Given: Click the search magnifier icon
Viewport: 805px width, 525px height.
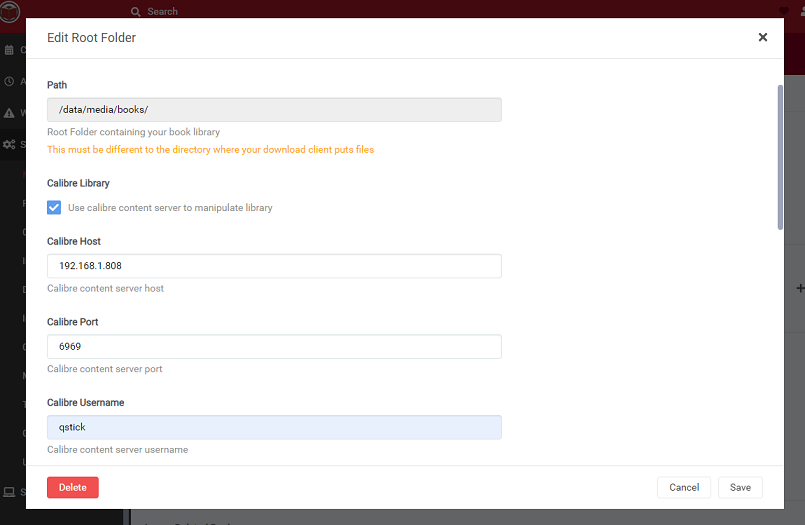Looking at the screenshot, I should coord(136,12).
